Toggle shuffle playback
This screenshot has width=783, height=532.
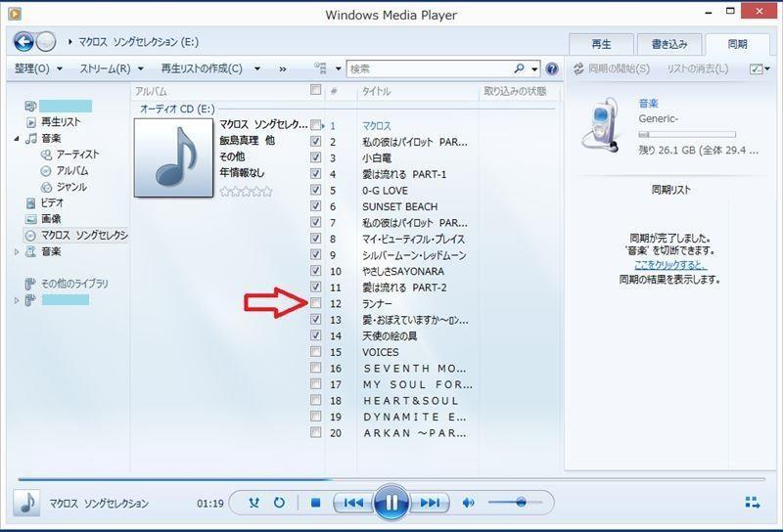(x=254, y=503)
